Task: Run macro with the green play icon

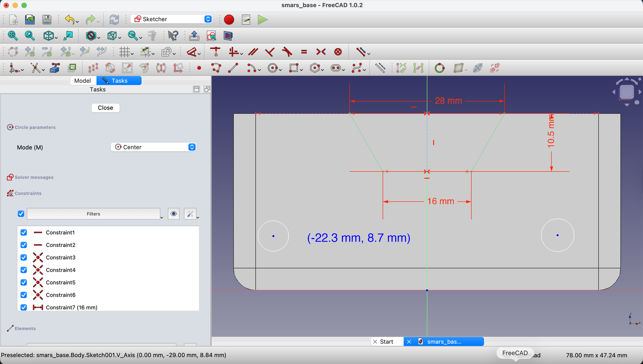Action: click(263, 19)
